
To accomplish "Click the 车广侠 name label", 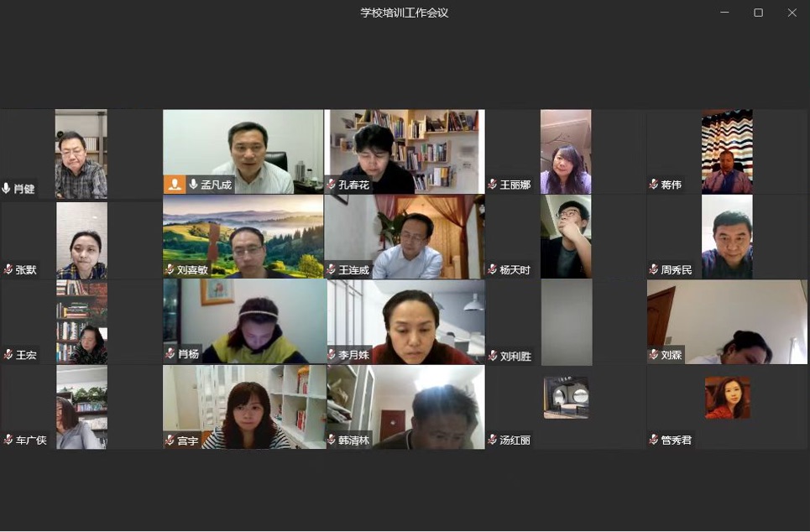I will 31,440.
